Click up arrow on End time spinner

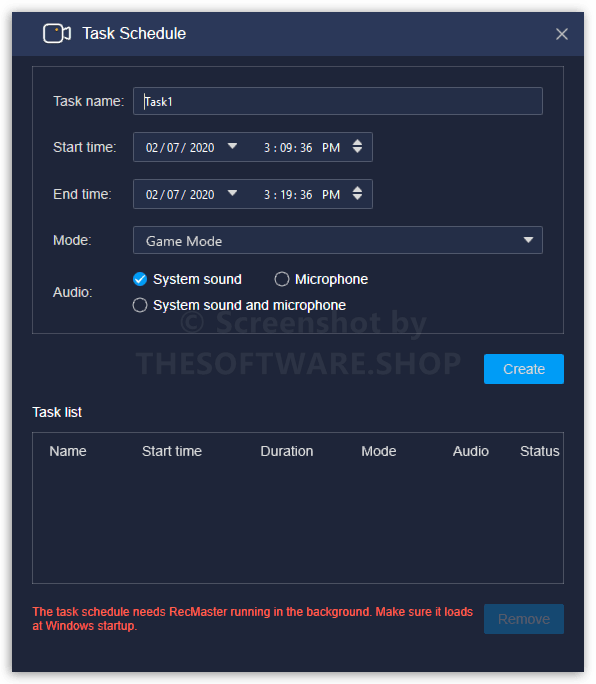point(357,189)
